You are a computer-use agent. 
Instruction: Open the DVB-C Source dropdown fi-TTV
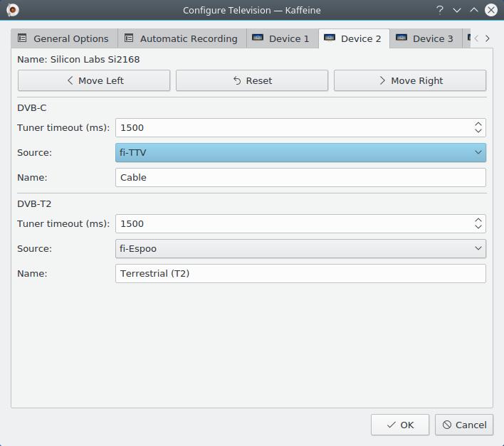(300, 152)
